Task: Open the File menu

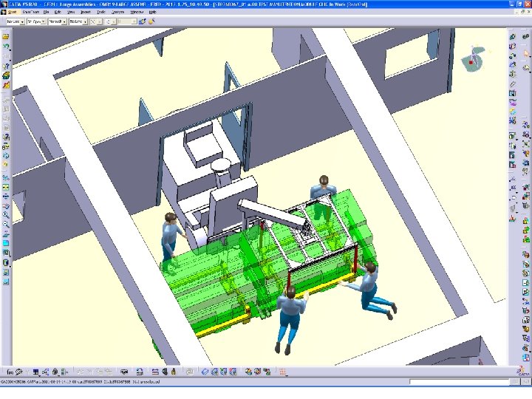Action: 46,12
